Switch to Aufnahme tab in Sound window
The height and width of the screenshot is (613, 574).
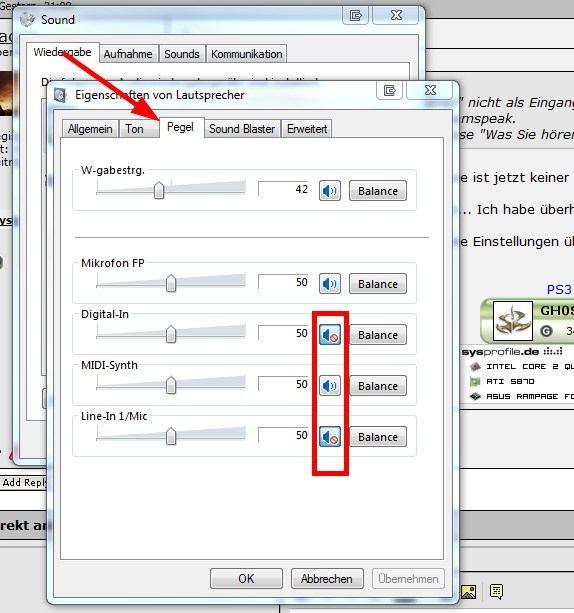[128, 54]
